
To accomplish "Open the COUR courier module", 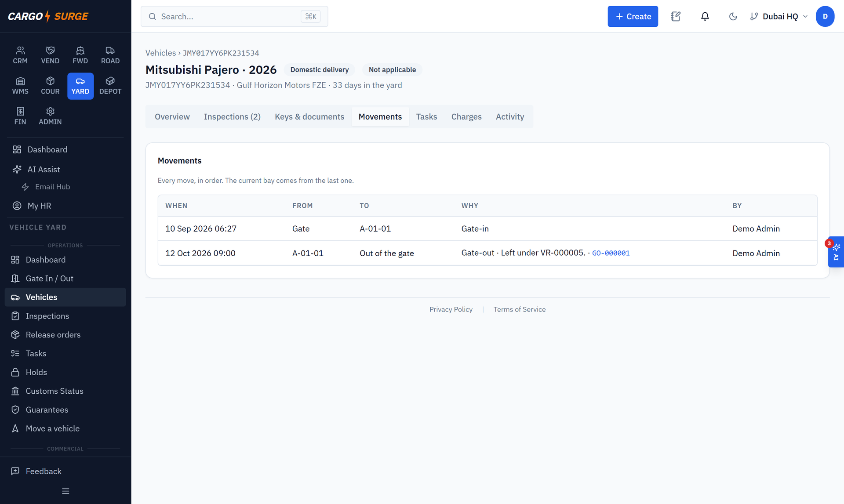I will 50,86.
